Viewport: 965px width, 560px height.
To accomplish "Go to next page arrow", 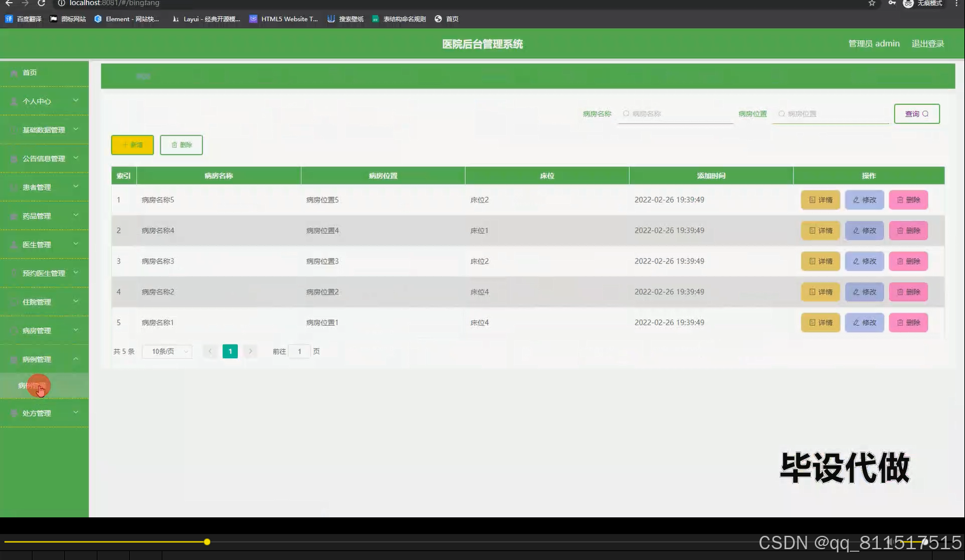I will point(250,351).
